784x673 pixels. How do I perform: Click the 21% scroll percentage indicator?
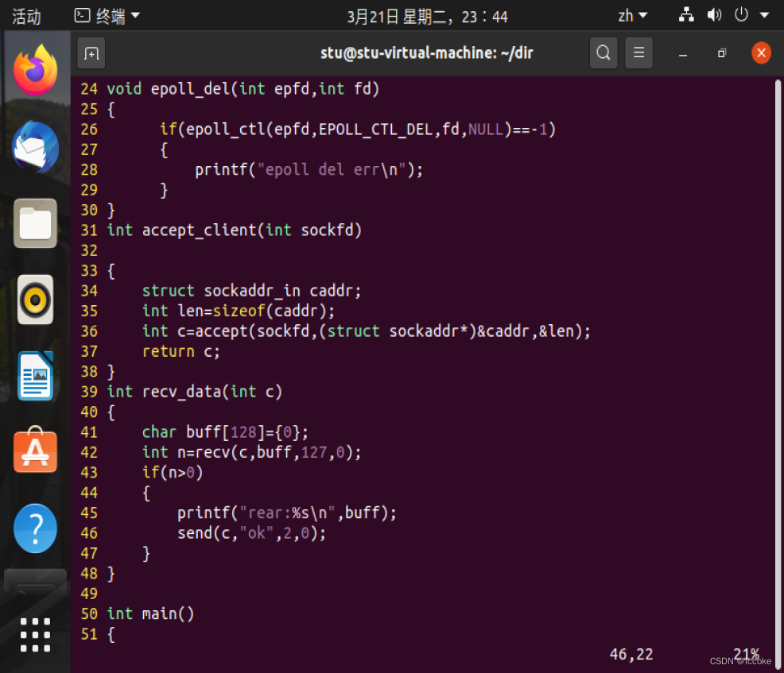tap(746, 653)
